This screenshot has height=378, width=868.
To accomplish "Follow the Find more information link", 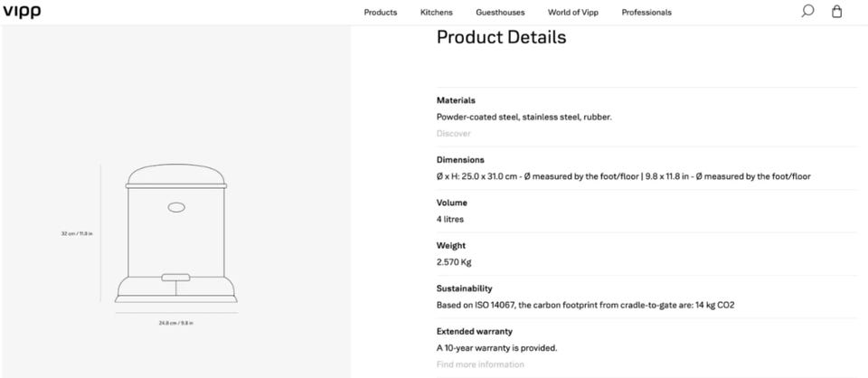I will pos(480,364).
